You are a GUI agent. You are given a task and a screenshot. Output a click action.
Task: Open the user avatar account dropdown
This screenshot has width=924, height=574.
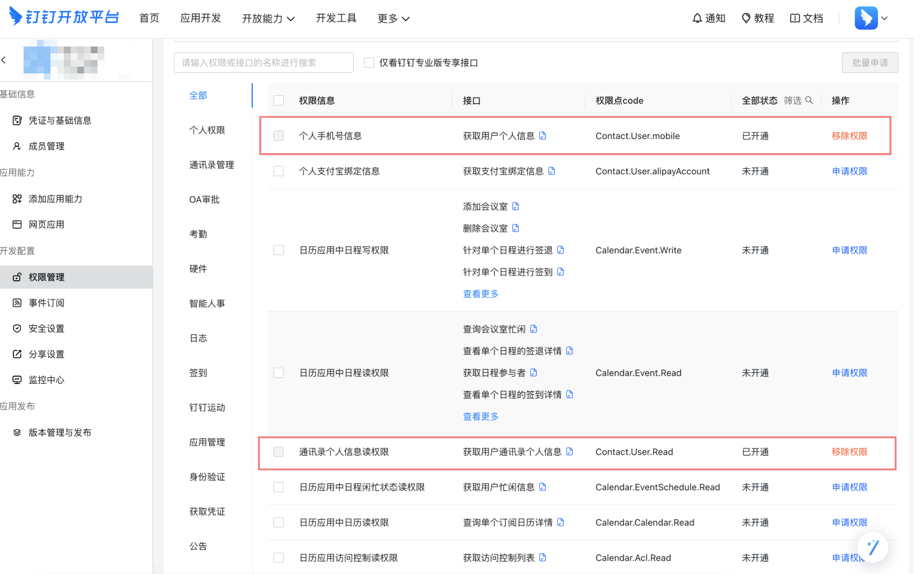coord(871,18)
